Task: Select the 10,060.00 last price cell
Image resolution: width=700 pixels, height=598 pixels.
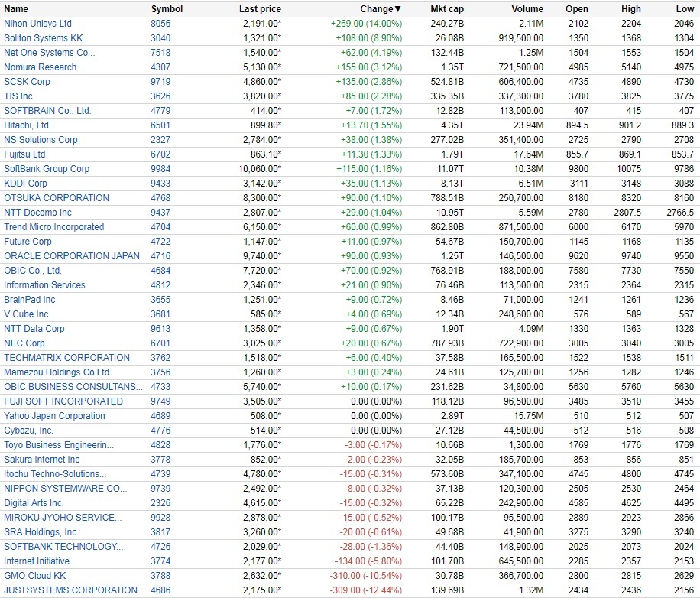Action: [x=260, y=169]
